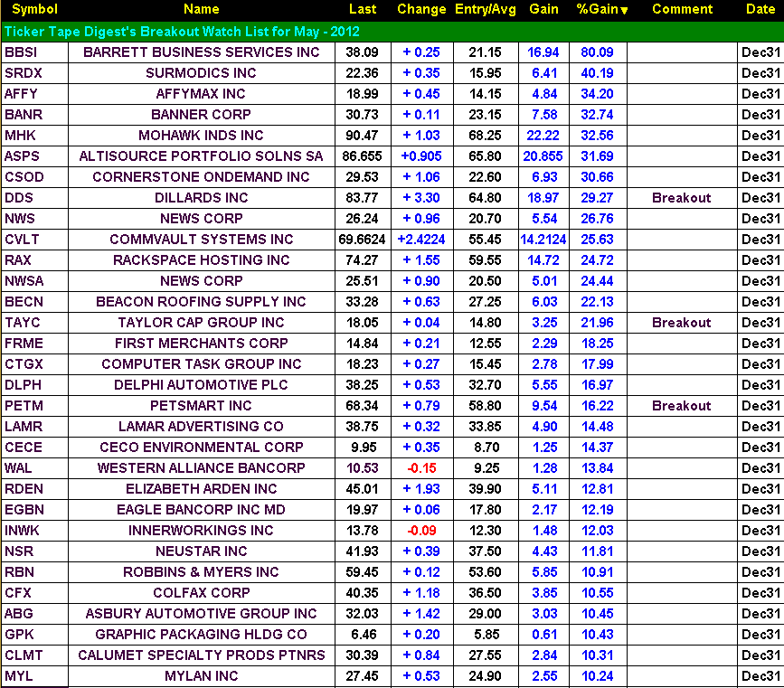Click the BANNER CORP name cell

coord(201,115)
